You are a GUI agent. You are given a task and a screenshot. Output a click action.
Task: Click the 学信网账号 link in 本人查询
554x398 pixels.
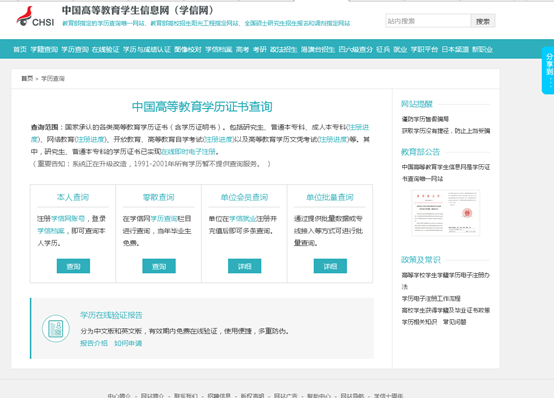(68, 218)
